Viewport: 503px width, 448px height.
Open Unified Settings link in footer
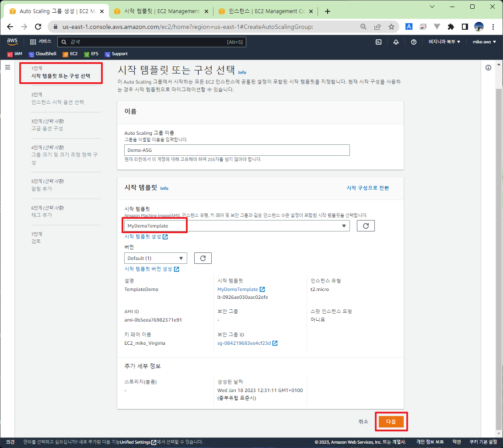[138, 442]
